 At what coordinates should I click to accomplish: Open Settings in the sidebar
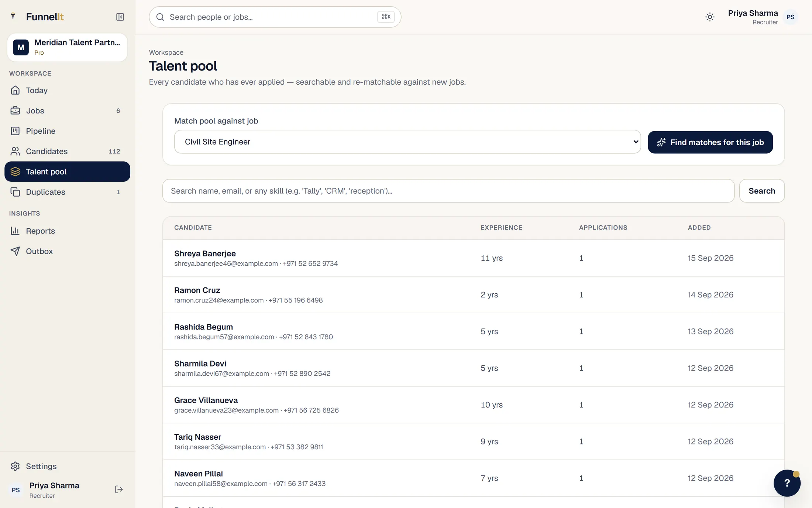[x=67, y=466]
